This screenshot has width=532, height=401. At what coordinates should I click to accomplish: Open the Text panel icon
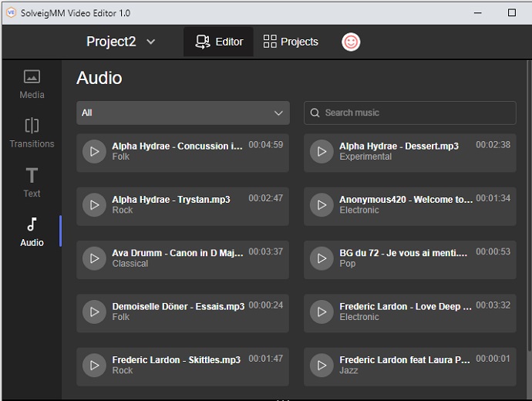coord(32,175)
